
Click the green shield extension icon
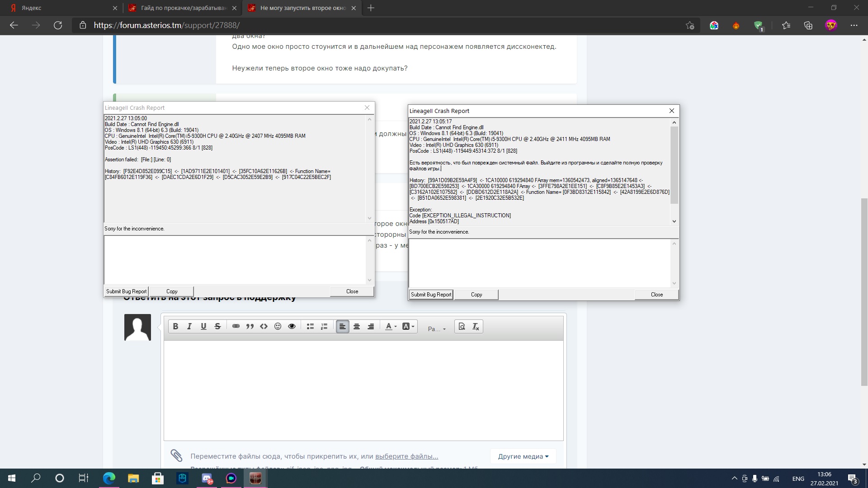click(759, 26)
